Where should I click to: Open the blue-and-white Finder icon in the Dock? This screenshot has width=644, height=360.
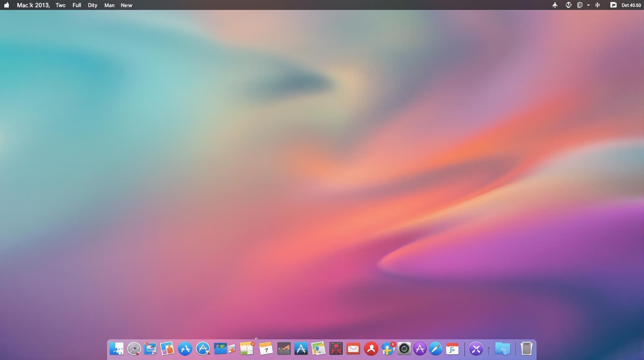(116, 349)
